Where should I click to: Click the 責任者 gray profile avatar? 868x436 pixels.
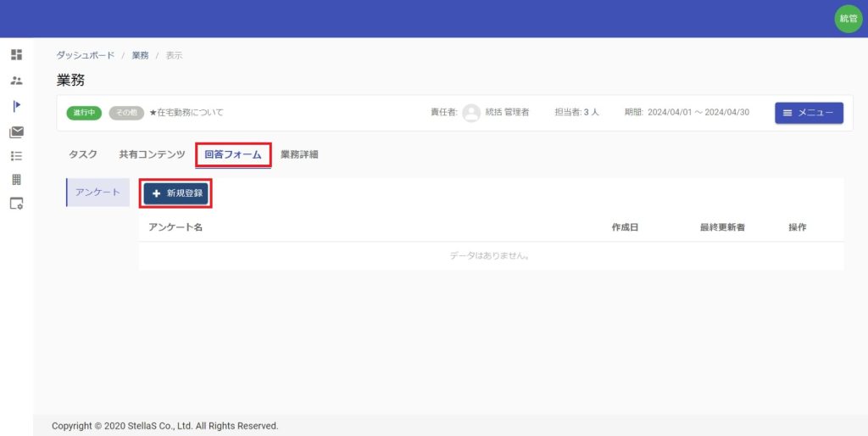coord(471,113)
